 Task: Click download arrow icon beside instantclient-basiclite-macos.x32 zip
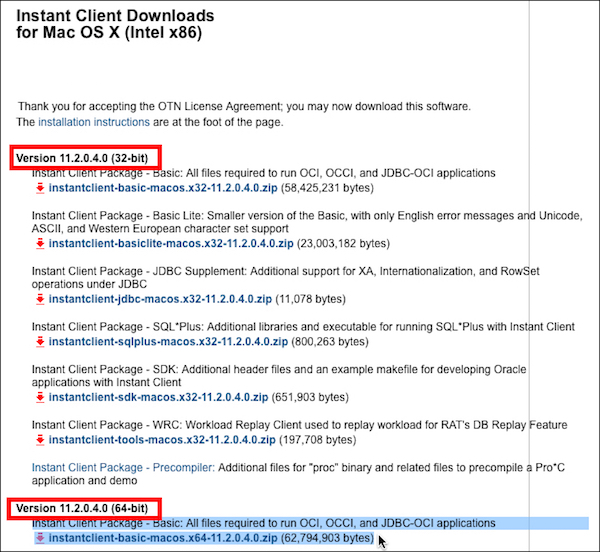click(40, 243)
